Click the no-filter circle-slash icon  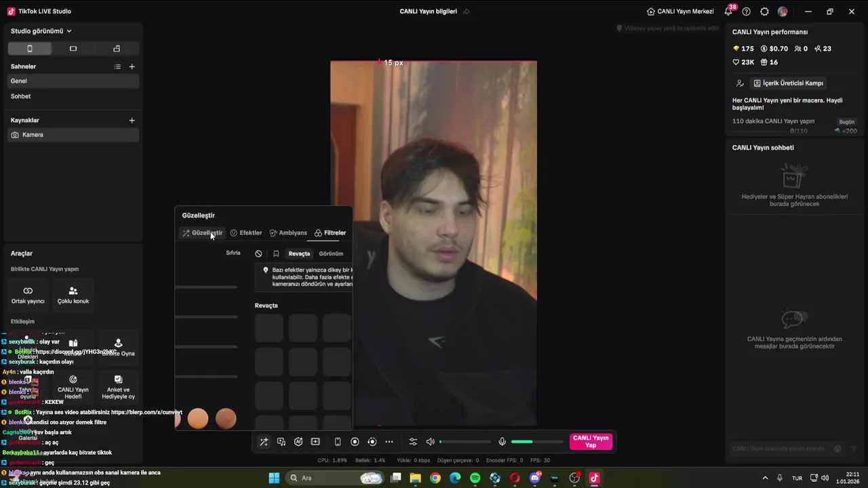pyautogui.click(x=258, y=253)
